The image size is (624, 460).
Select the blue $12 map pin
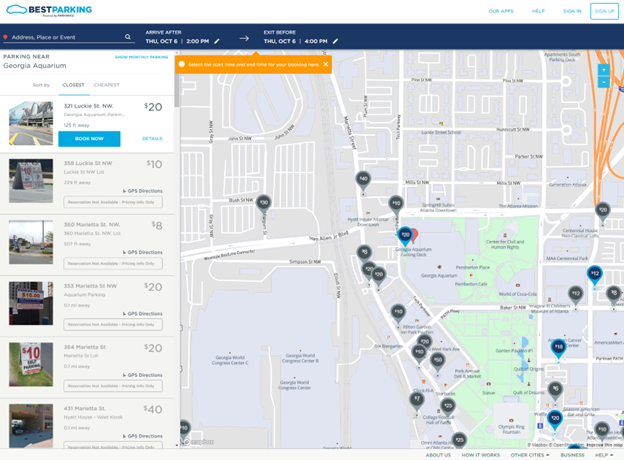(595, 275)
